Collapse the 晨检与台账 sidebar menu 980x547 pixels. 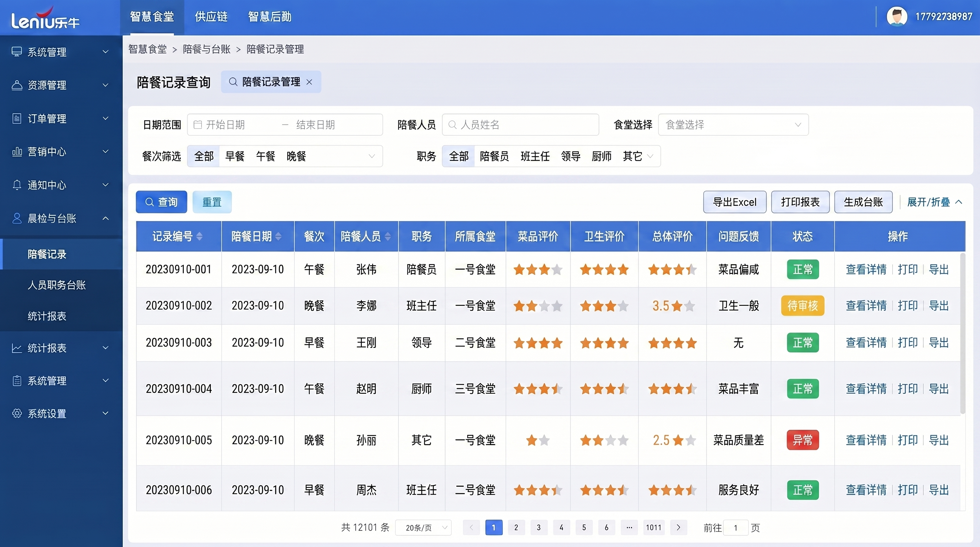[106, 218]
